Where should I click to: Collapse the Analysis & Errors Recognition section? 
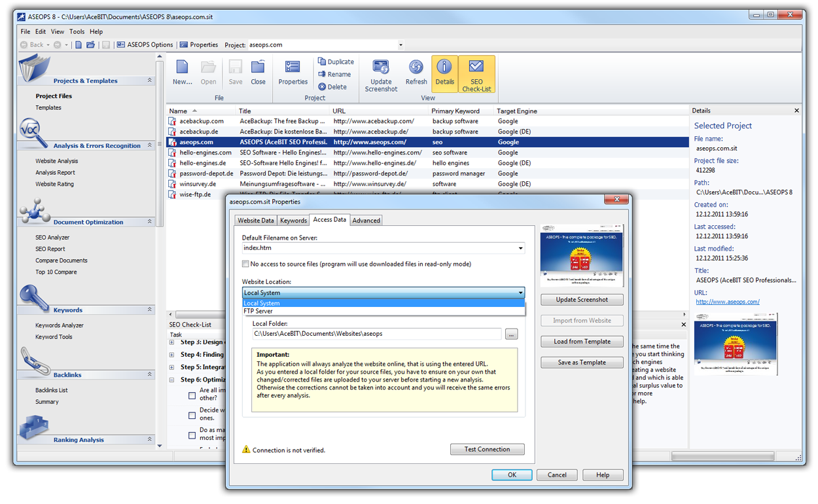[150, 145]
